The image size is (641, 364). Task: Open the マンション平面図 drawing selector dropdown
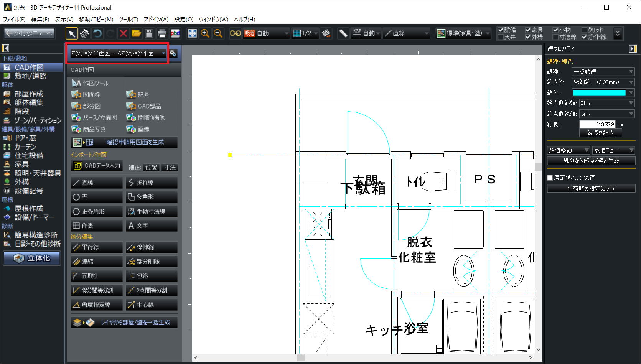118,53
